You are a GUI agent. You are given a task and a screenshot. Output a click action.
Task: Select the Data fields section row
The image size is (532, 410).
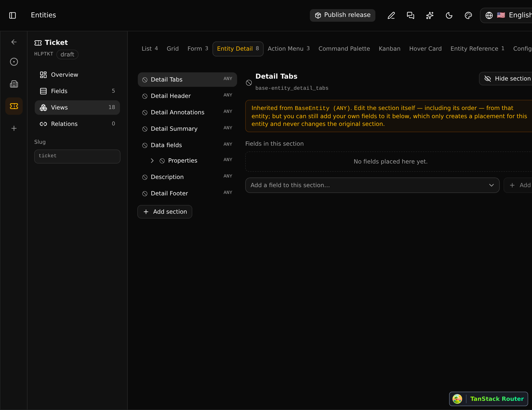coord(187,145)
